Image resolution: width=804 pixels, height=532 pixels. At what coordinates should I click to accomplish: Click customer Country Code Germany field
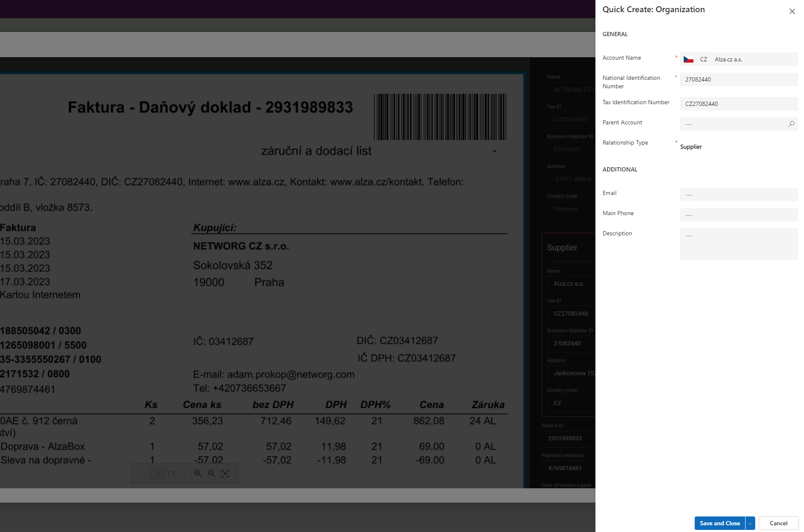[571, 209]
